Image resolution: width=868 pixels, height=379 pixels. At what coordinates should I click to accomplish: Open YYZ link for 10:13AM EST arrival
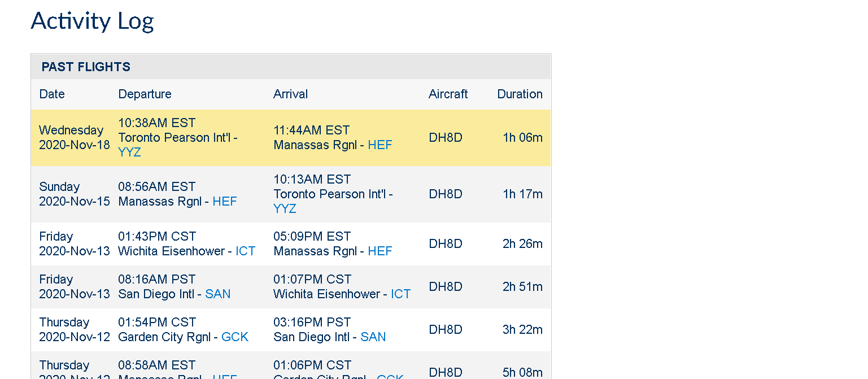tap(285, 209)
